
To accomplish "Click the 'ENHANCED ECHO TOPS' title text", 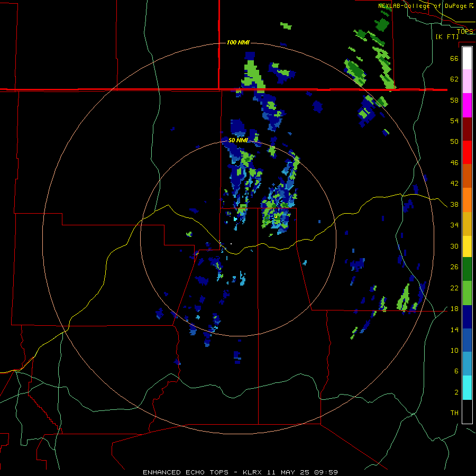I will tap(186, 472).
